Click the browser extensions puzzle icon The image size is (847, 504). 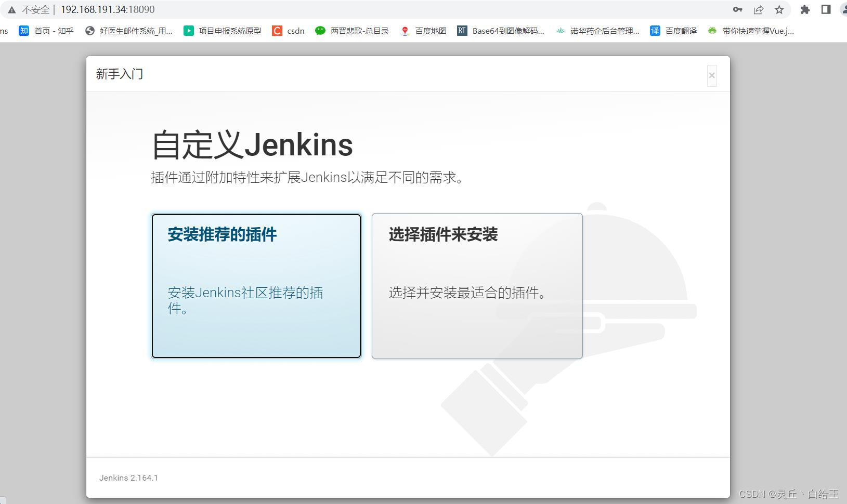click(x=804, y=9)
